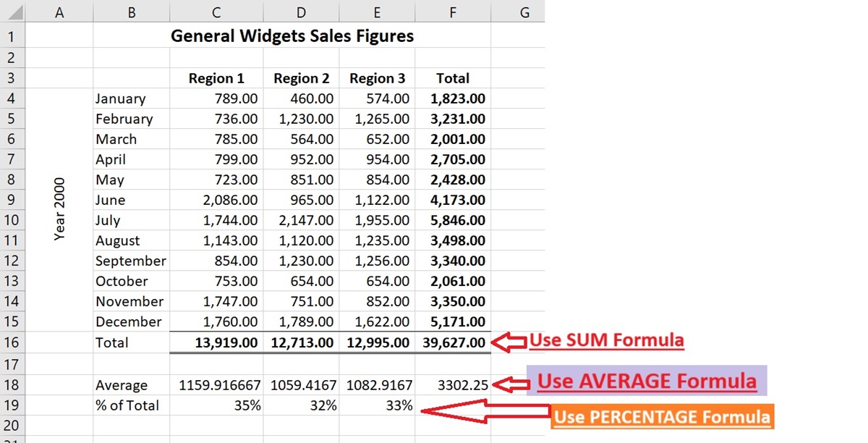Select the grand total cell 39,627.00
868x443 pixels.
pos(453,342)
